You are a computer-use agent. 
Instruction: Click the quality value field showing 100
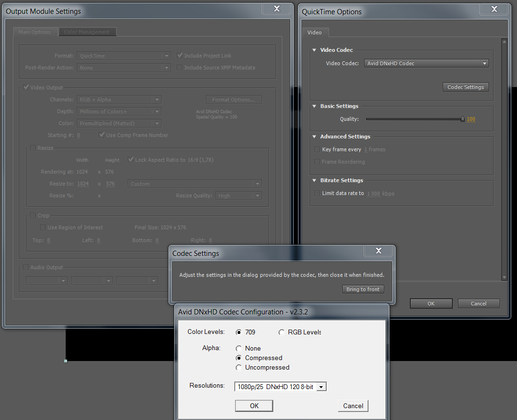point(471,119)
